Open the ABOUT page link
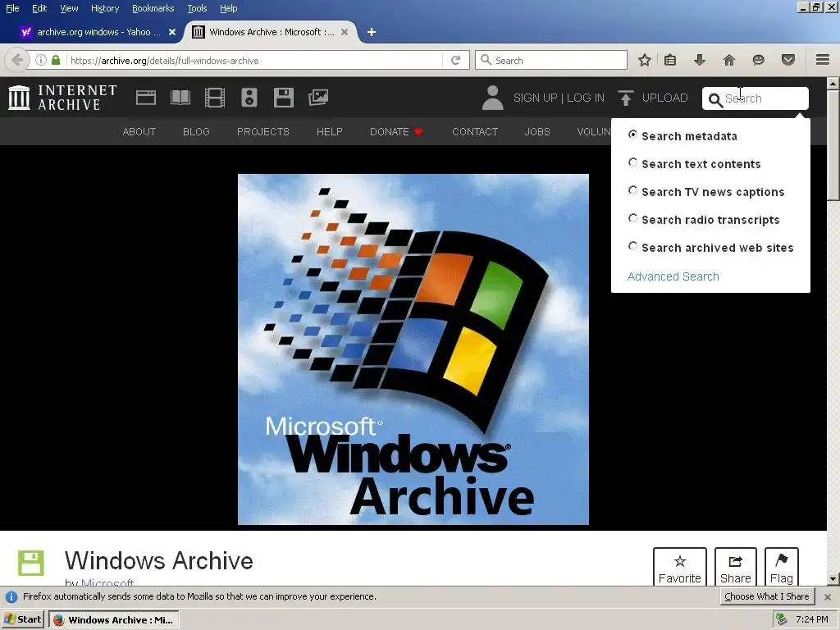The height and width of the screenshot is (630, 840). (139, 132)
